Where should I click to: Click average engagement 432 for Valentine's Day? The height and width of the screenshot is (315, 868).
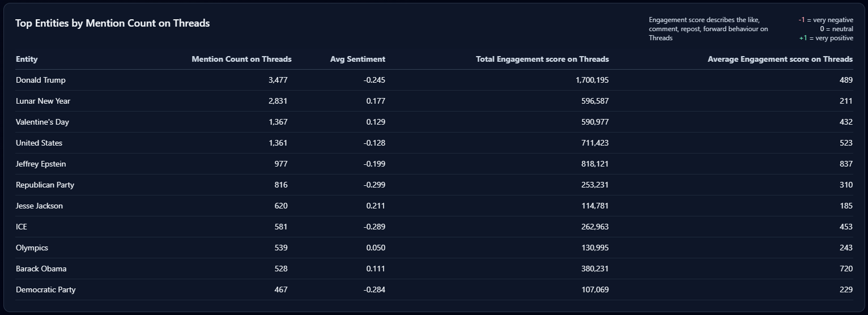(846, 122)
